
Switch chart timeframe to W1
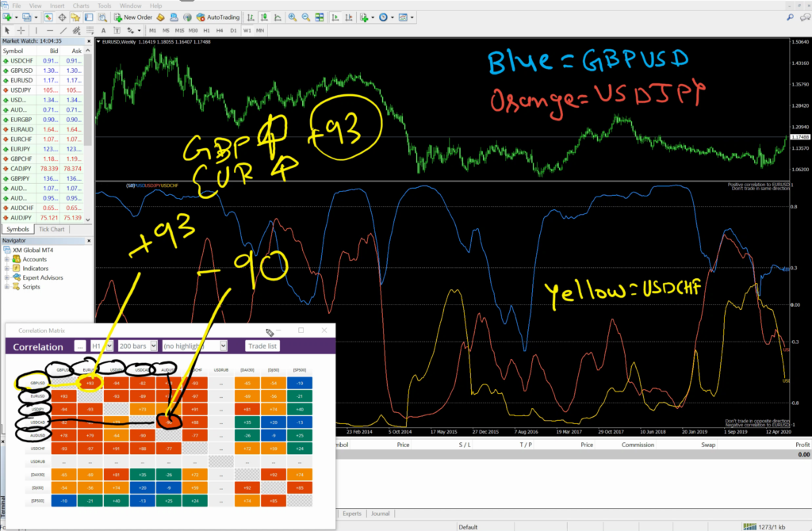[x=248, y=30]
